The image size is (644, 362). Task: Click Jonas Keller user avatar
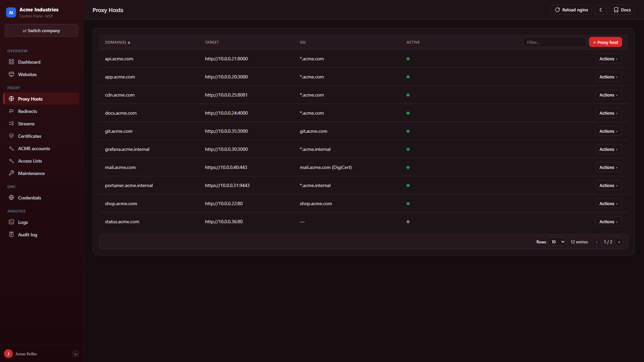(8, 354)
